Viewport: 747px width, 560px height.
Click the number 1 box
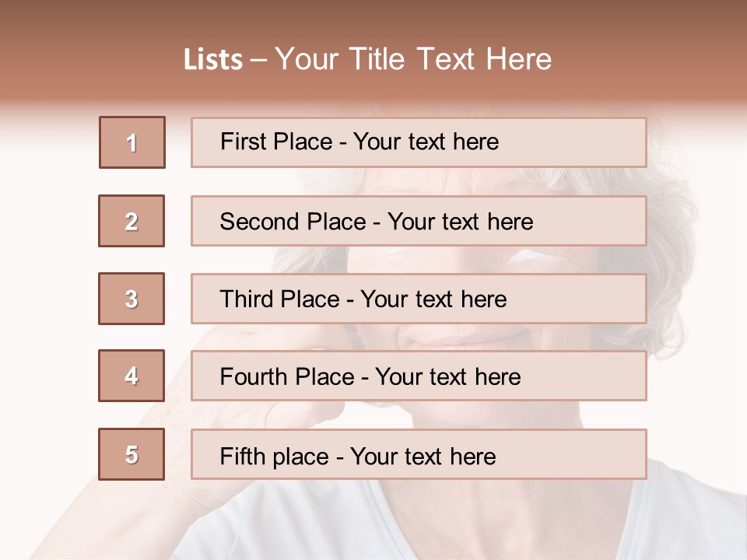pyautogui.click(x=132, y=142)
